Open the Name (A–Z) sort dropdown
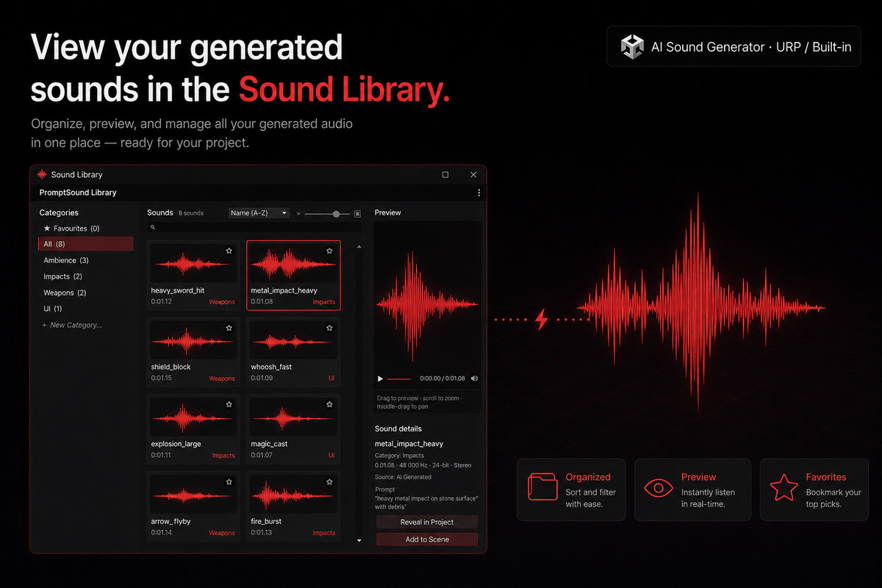This screenshot has height=588, width=882. 259,213
